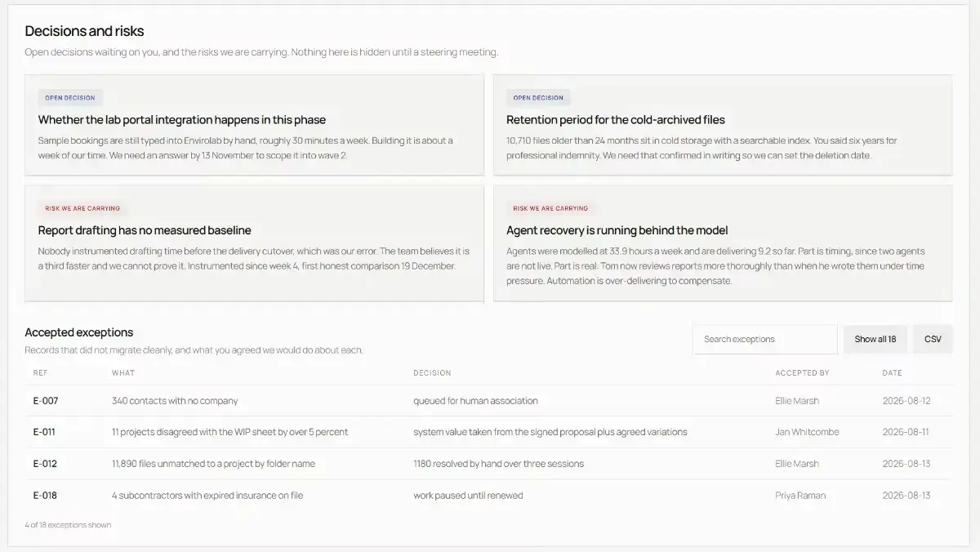Image resolution: width=980 pixels, height=552 pixels.
Task: Click the 4 subcontractors with expired insurance entry
Action: [x=207, y=495]
